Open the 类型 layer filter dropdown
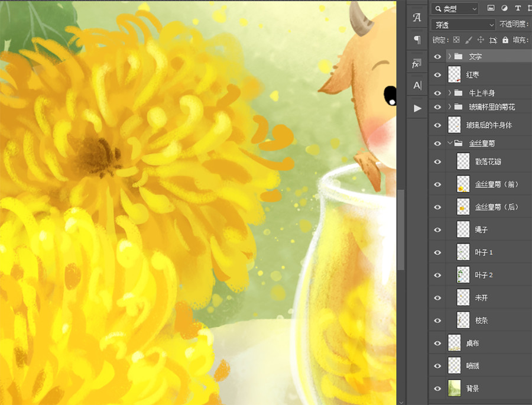Image resolution: width=532 pixels, height=405 pixels. click(455, 9)
